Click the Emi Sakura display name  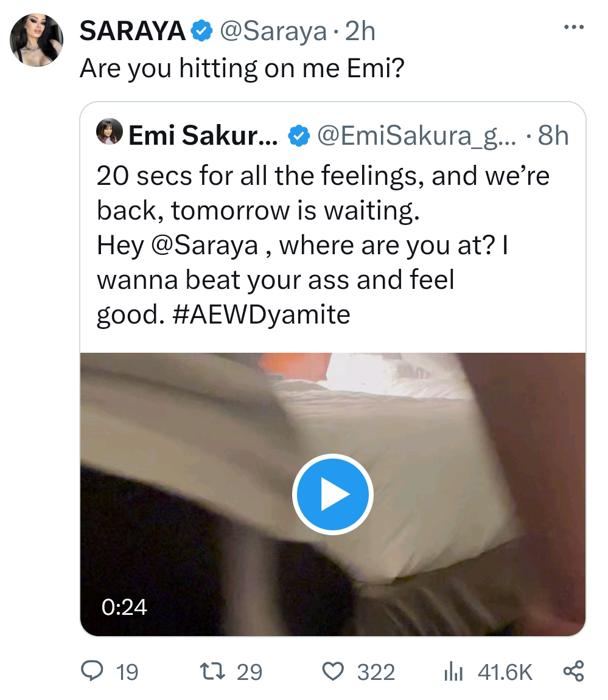(x=203, y=135)
